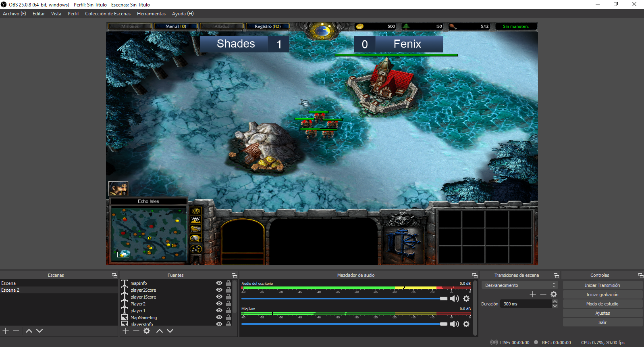Select Escena in the scenes list

coord(59,283)
